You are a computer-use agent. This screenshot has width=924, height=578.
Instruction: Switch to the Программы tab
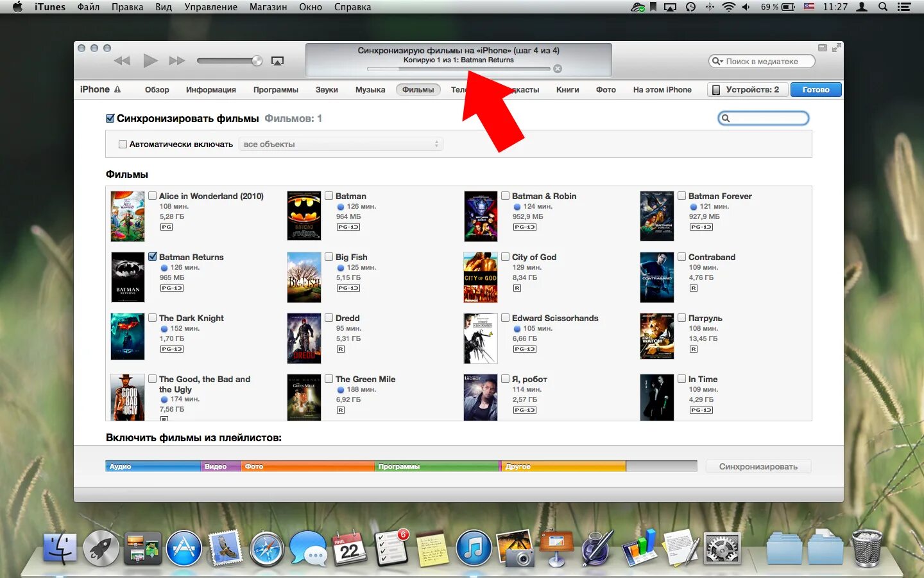pyautogui.click(x=276, y=90)
